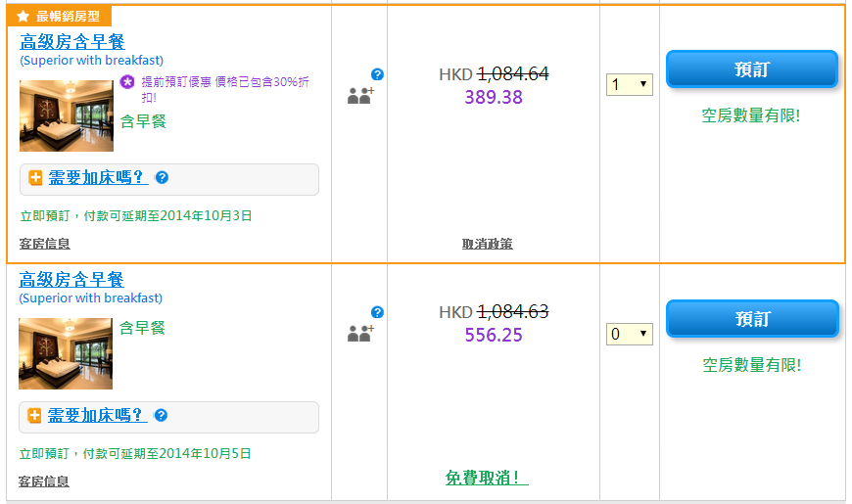The width and height of the screenshot is (852, 504).
Task: Open the 取消政策 cancellation policy link
Action: 487,244
